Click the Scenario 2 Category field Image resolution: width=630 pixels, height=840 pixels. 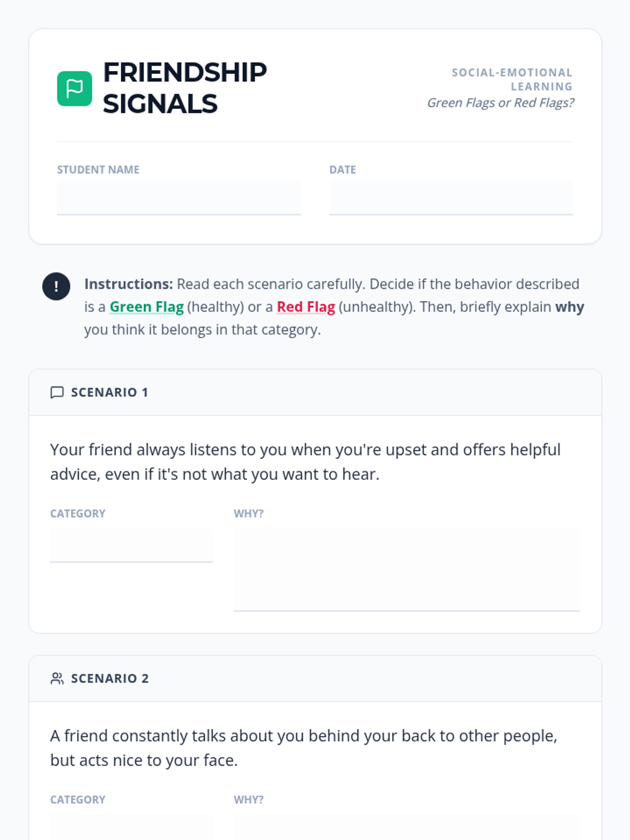[x=131, y=827]
